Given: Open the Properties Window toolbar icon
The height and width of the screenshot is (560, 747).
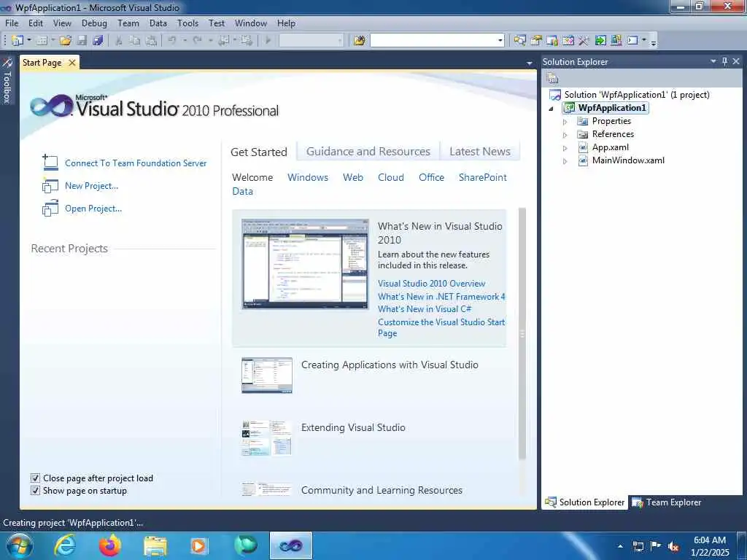Looking at the screenshot, I should (x=536, y=41).
